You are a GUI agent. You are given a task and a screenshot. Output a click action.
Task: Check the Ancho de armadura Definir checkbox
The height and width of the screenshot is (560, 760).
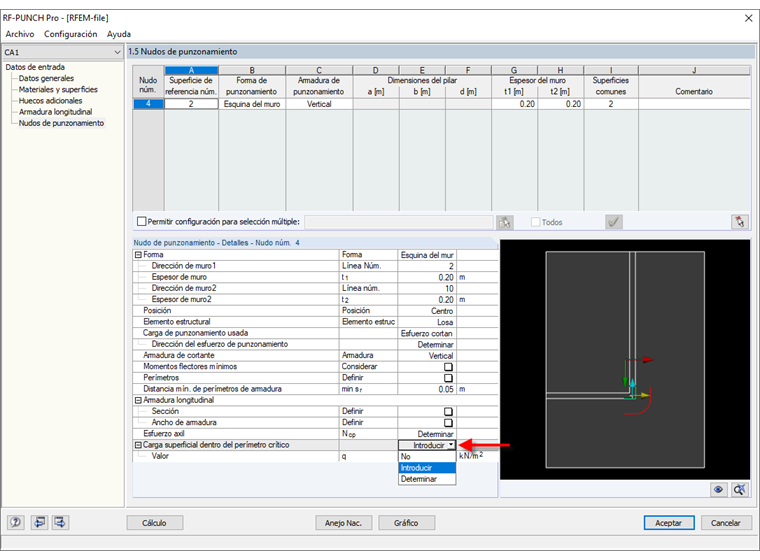pyautogui.click(x=448, y=423)
